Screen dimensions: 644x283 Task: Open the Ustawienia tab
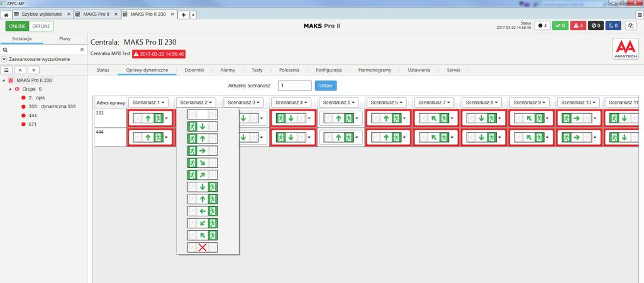tap(419, 70)
